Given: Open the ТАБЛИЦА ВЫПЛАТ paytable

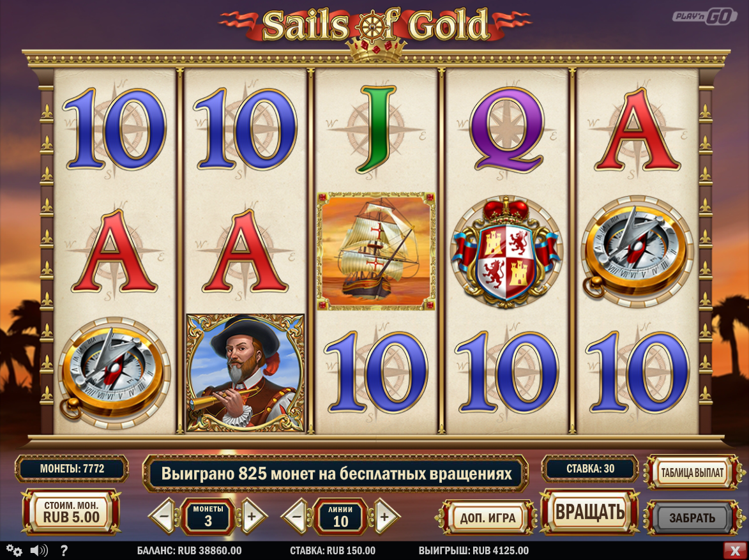Looking at the screenshot, I should 692,472.
